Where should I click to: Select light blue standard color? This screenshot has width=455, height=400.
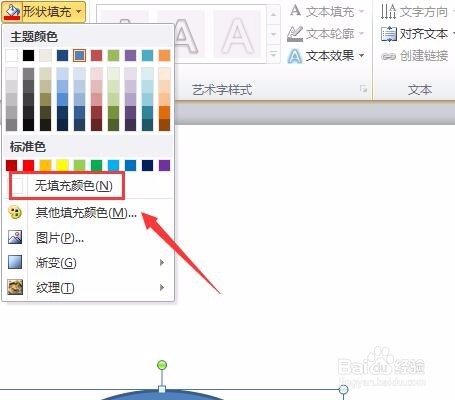(113, 165)
